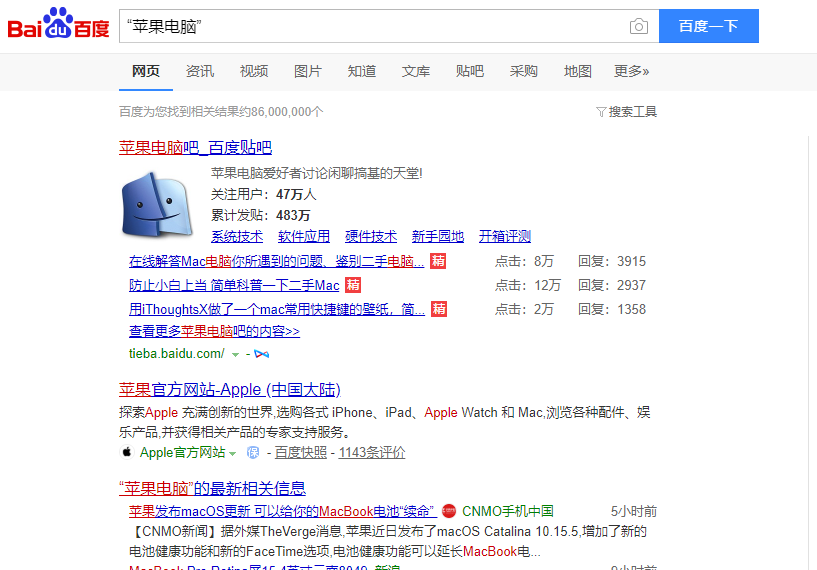Click the 精 badge on 在线解答Mac电脑 post
The height and width of the screenshot is (570, 817).
pos(438,261)
